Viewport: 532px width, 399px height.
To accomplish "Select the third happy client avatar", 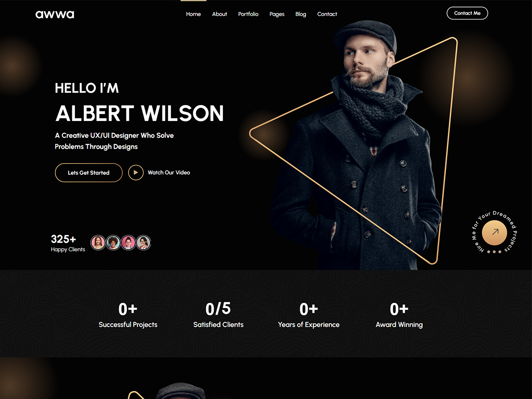I will click(x=128, y=243).
